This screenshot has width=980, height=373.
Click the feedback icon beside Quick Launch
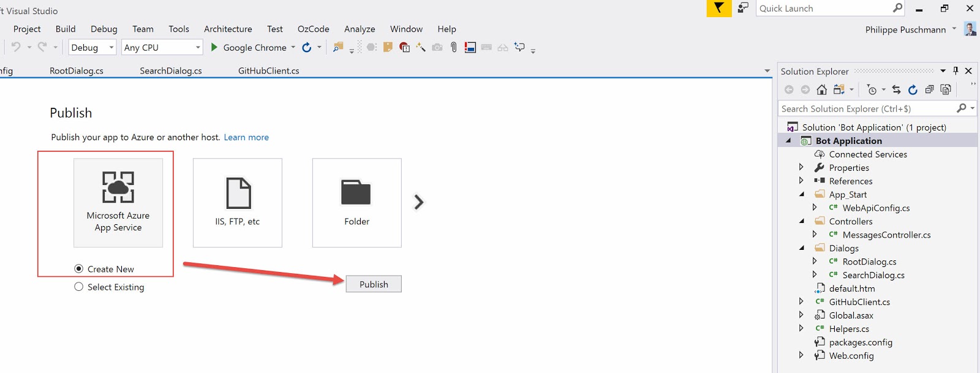(x=743, y=8)
